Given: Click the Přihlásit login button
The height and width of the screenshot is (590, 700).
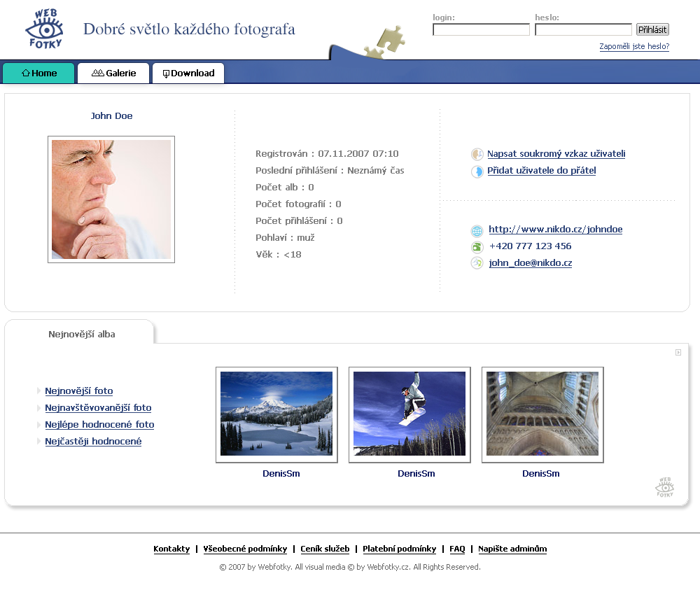Looking at the screenshot, I should pos(652,29).
